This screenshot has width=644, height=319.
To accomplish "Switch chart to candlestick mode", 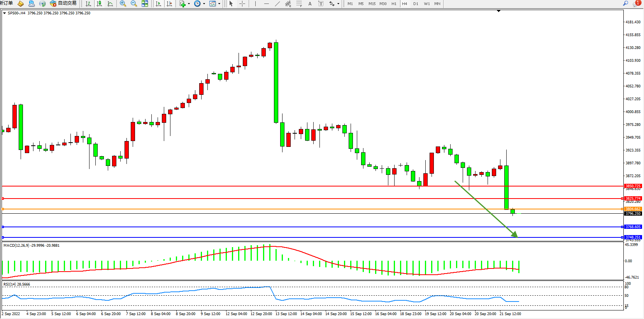I will coord(99,3).
